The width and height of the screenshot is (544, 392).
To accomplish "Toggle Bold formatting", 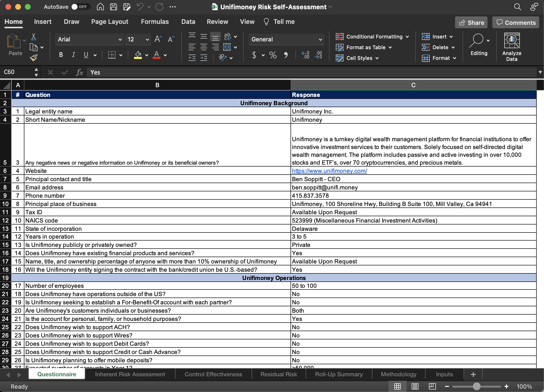I will [x=61, y=55].
